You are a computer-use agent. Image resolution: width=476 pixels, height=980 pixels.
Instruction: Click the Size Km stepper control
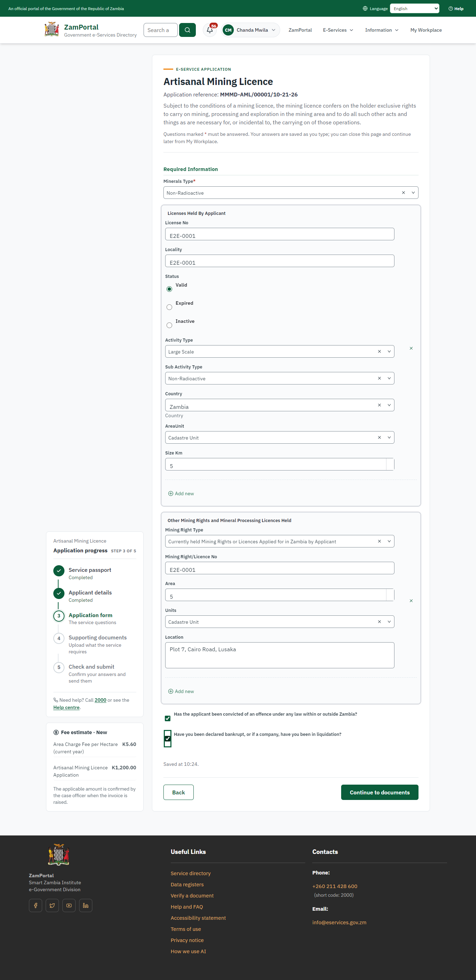(390, 465)
